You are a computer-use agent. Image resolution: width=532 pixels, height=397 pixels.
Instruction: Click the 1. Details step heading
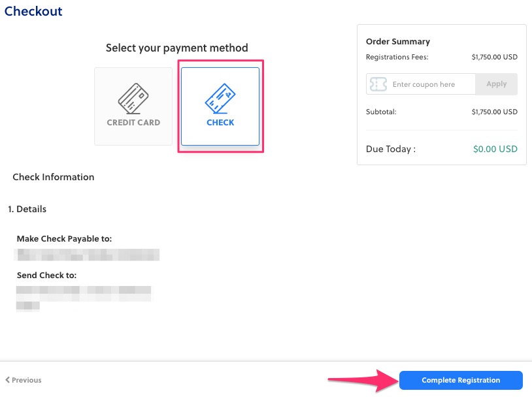[27, 209]
